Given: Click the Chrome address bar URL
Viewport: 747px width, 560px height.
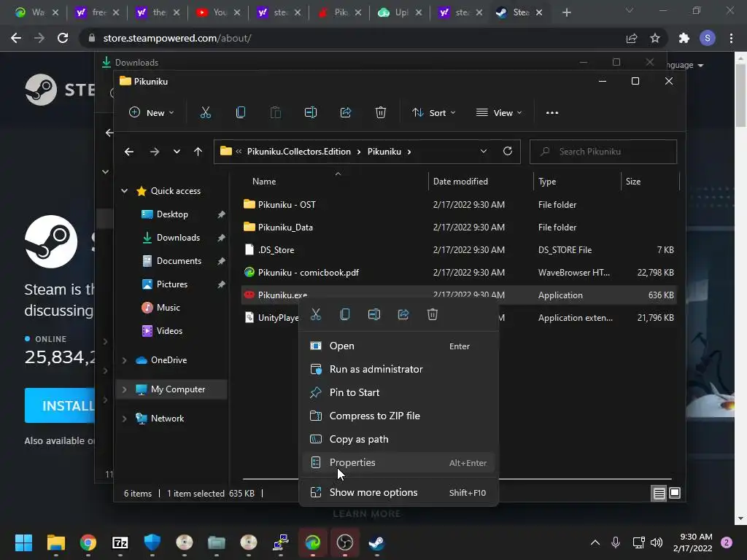Looking at the screenshot, I should (x=177, y=38).
